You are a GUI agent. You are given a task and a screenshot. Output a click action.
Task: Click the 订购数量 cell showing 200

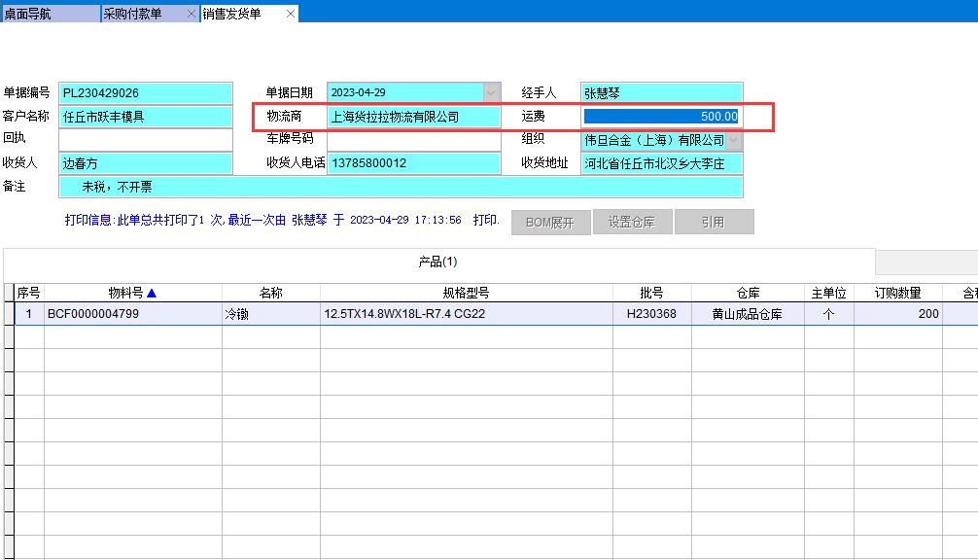897,314
